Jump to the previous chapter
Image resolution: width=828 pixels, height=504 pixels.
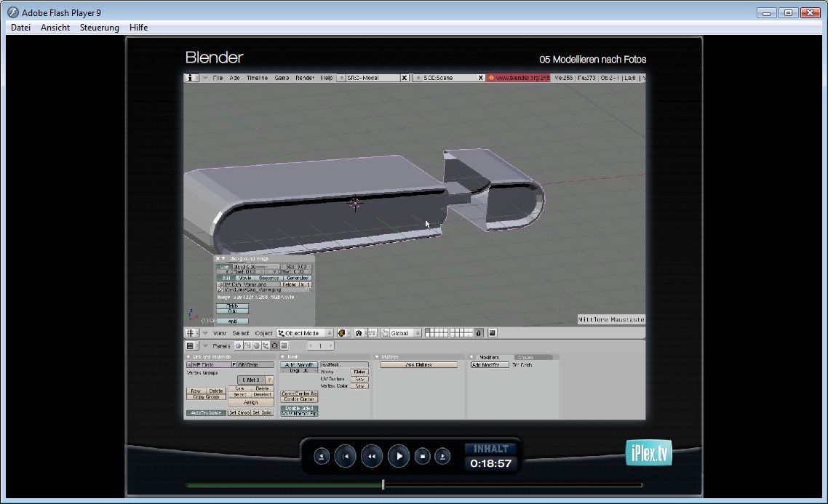click(346, 456)
